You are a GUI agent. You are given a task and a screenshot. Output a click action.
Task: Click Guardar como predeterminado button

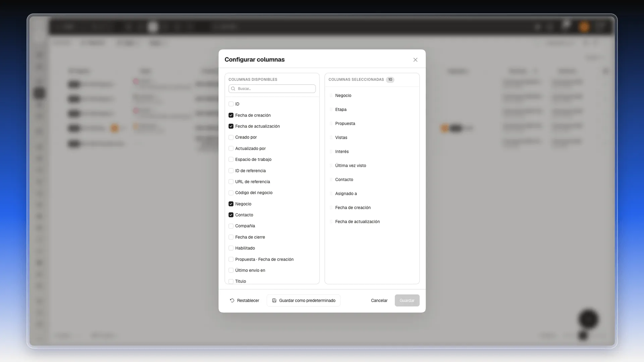tap(304, 300)
